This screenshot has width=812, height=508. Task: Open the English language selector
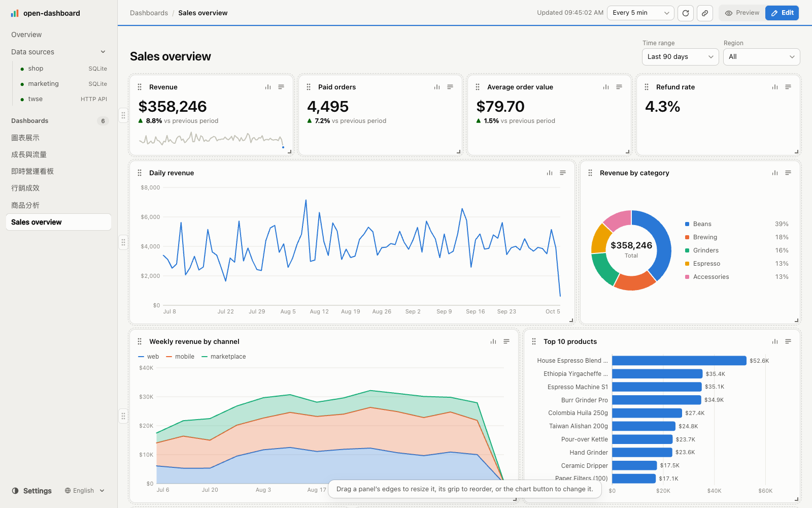click(x=84, y=491)
